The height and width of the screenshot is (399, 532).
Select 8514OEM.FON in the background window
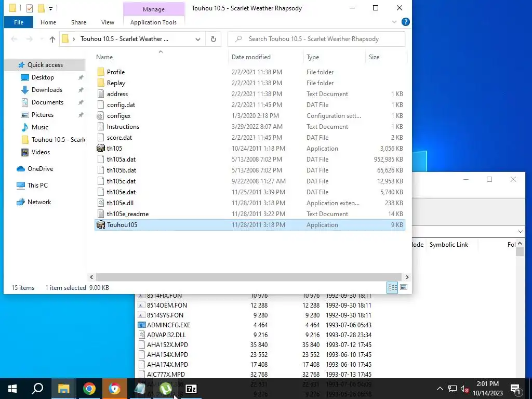point(167,305)
